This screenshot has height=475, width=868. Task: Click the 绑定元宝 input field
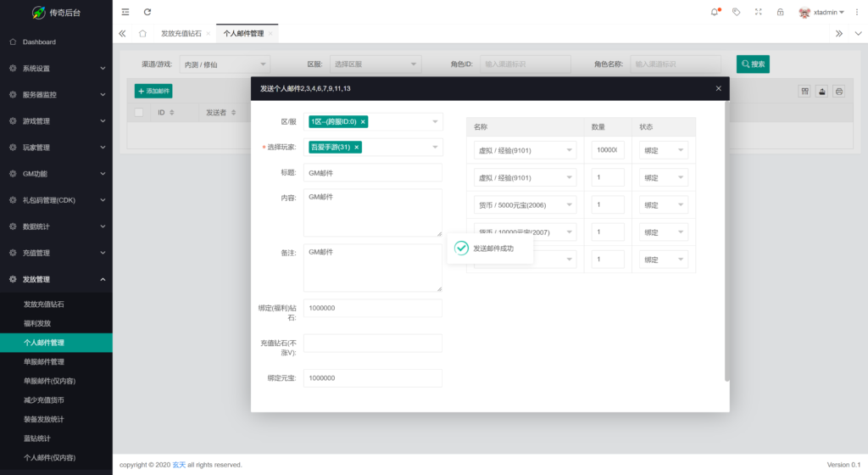[372, 377]
